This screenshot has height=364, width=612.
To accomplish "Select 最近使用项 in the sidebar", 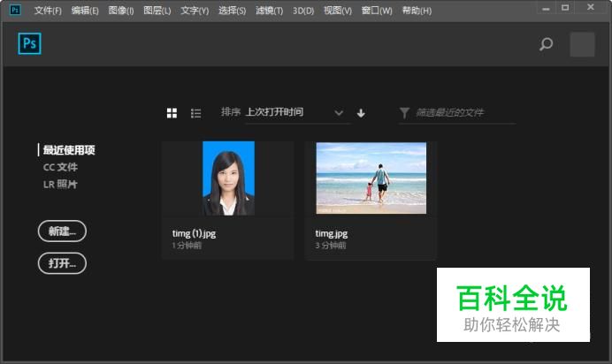I will click(x=69, y=150).
